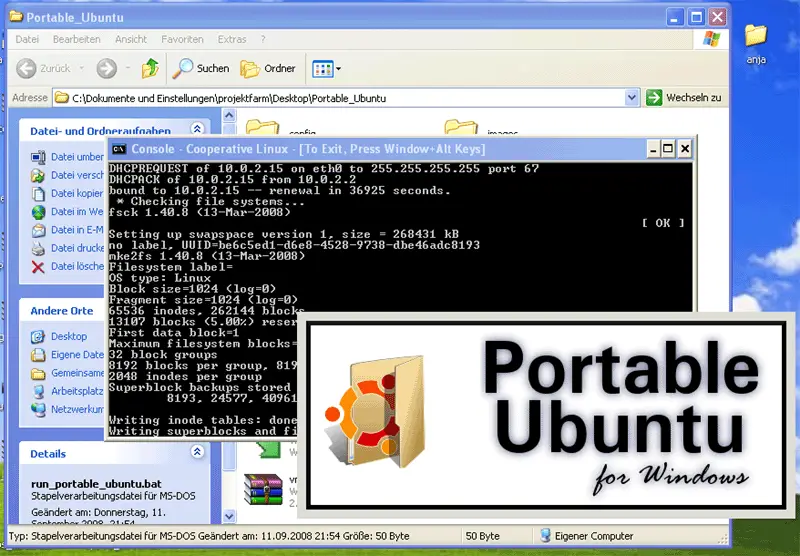Image resolution: width=800 pixels, height=556 pixels.
Task: Open the view mode dropdown button
Action: [327, 68]
